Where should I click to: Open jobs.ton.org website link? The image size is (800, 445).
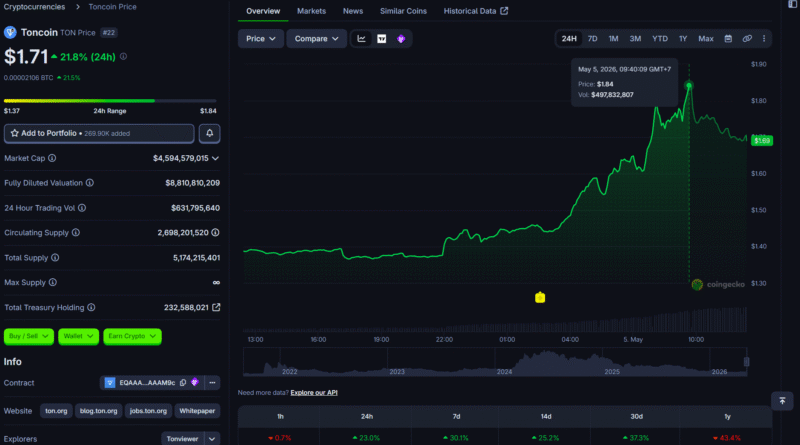coord(148,411)
